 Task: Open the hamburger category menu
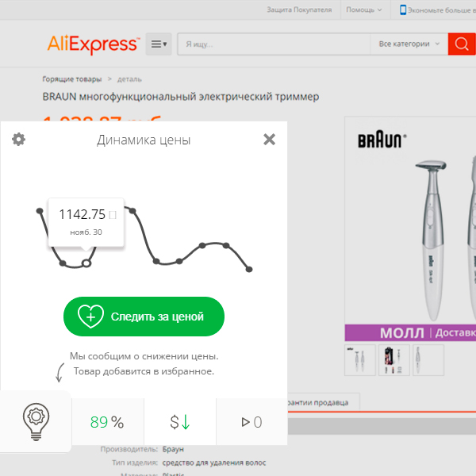(159, 44)
